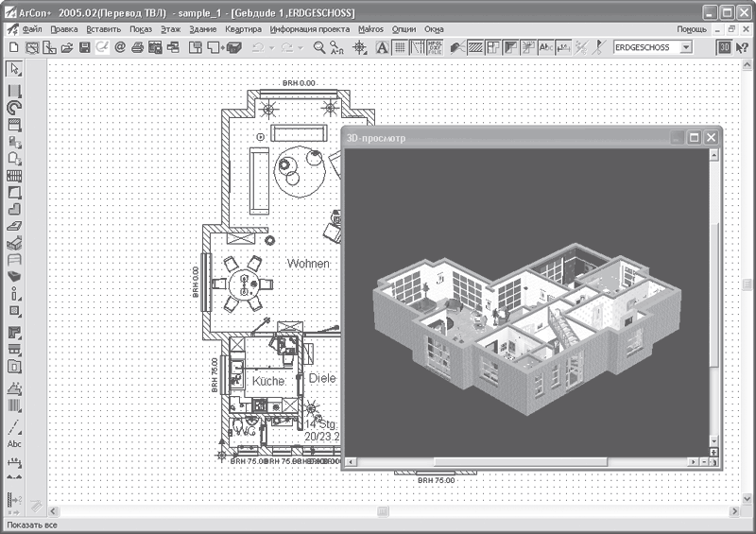Click the Save (floppy disk) icon
Viewport: 756px width, 534px height.
[84, 46]
